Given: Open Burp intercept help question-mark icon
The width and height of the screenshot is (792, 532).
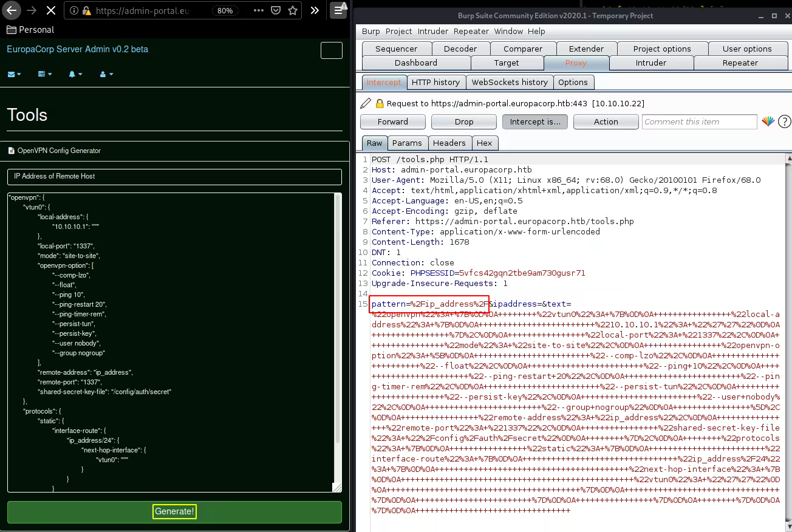Looking at the screenshot, I should tap(784, 121).
